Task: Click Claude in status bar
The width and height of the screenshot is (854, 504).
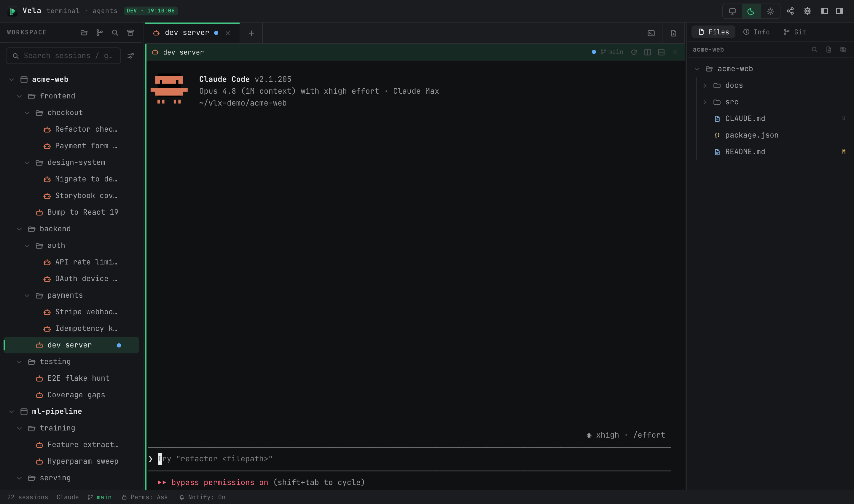Action: tap(68, 497)
